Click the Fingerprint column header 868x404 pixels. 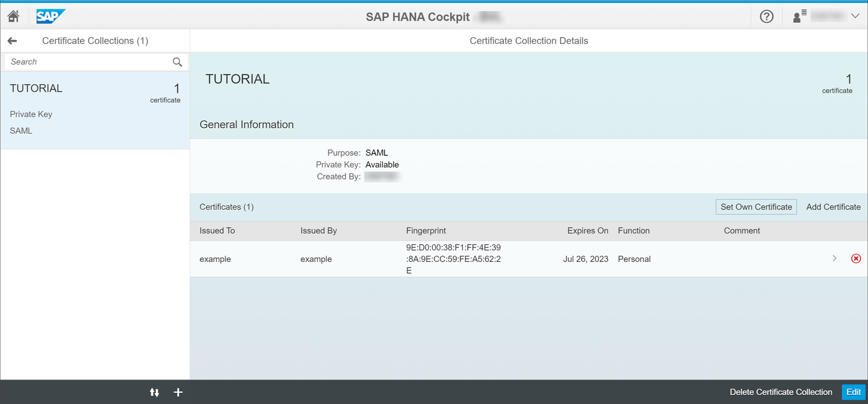point(426,231)
